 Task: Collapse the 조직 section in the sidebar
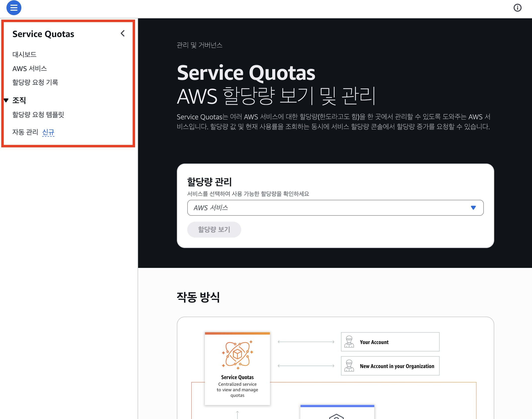[6, 100]
